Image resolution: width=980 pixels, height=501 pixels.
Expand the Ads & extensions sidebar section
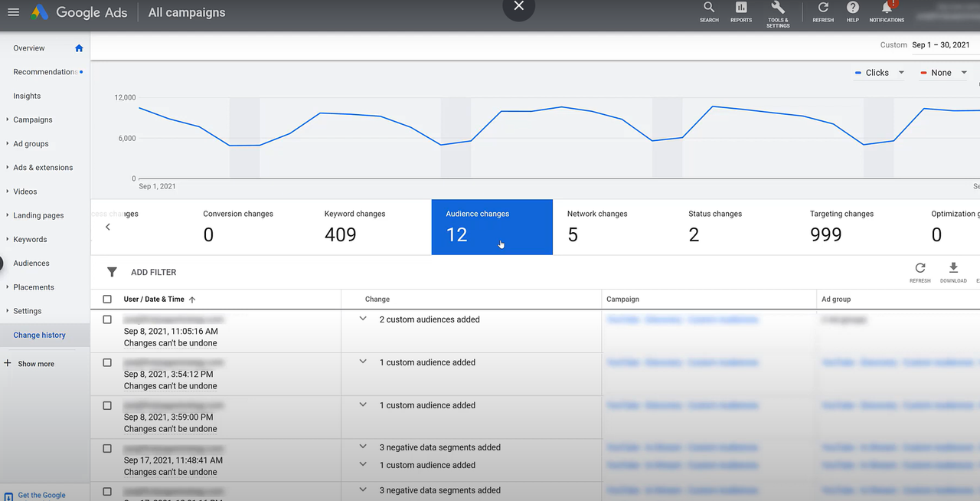tap(8, 167)
